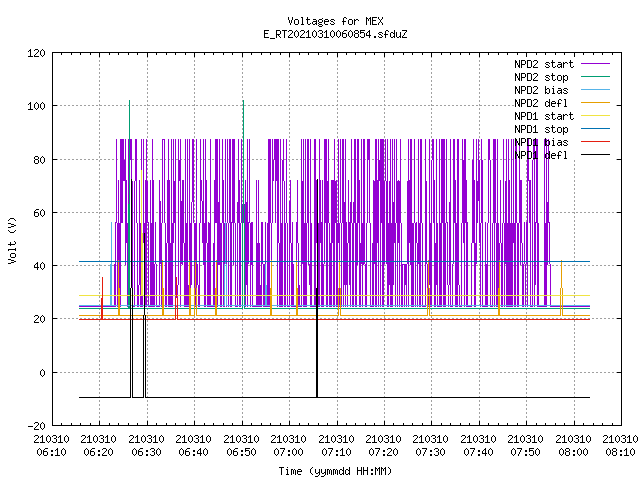Click the x-axis tick label 06:50

[x=241, y=452]
